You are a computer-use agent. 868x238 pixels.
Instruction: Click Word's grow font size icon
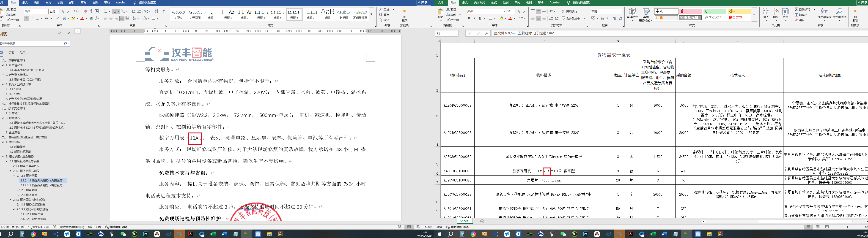click(x=63, y=11)
